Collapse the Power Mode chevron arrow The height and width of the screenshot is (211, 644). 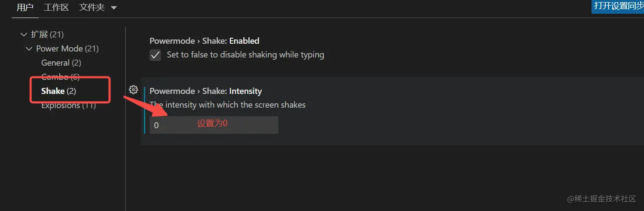(29, 48)
